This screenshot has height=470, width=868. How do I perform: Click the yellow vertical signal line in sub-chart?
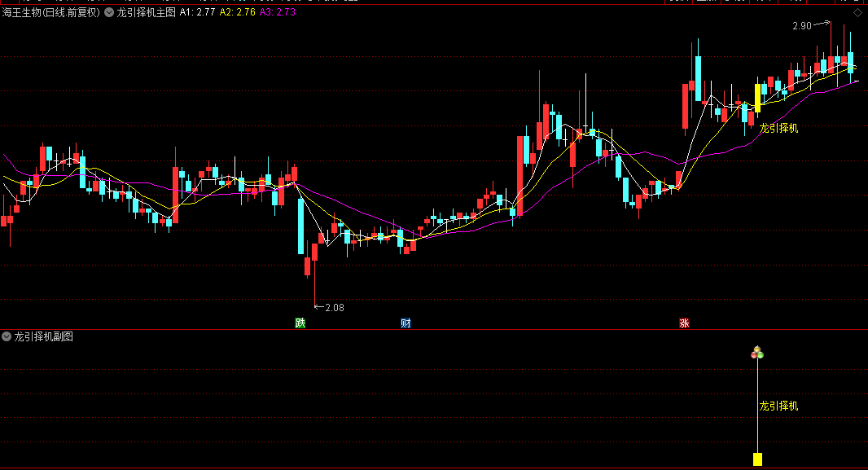[x=758, y=406]
